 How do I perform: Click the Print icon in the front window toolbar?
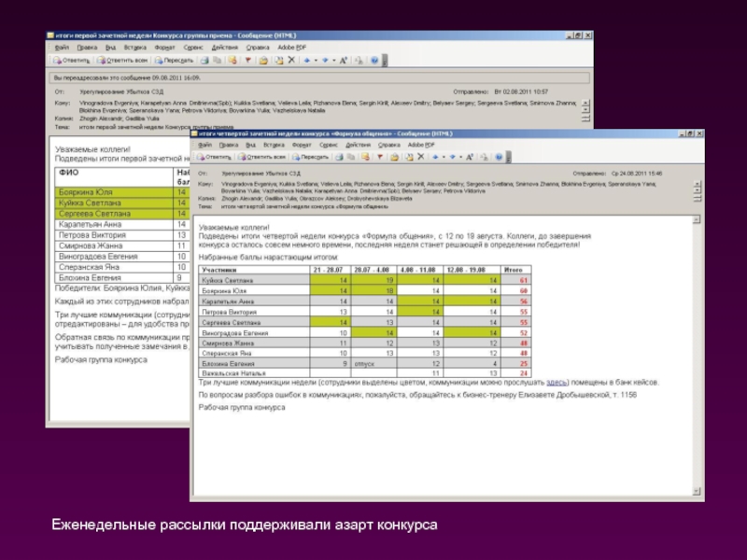point(339,157)
